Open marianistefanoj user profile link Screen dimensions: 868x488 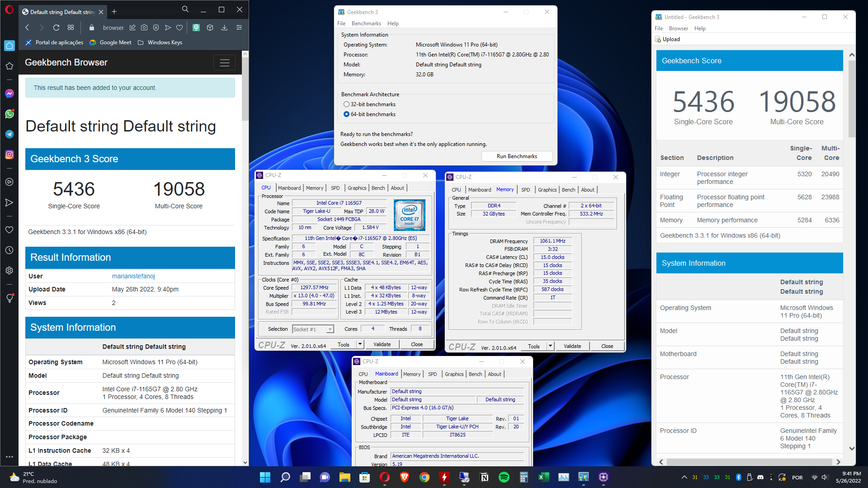133,276
